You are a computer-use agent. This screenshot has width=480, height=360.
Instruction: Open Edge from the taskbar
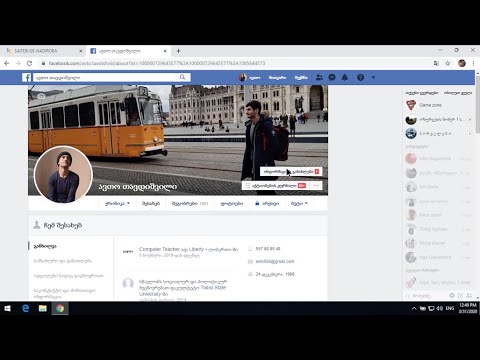click(x=25, y=308)
